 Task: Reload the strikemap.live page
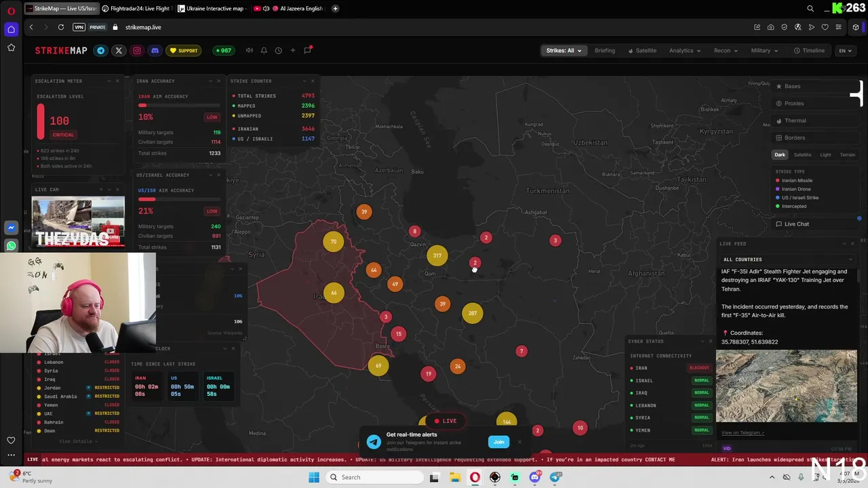coord(61,27)
